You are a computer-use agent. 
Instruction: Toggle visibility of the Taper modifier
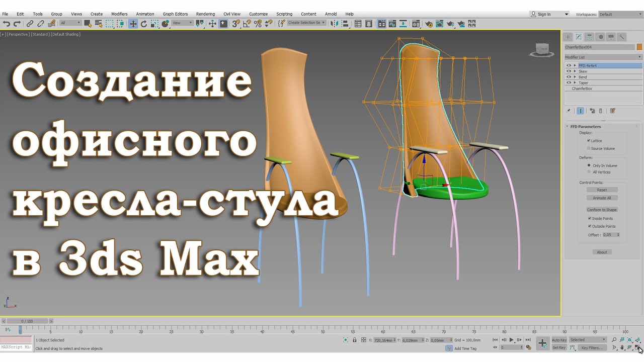[x=569, y=82]
